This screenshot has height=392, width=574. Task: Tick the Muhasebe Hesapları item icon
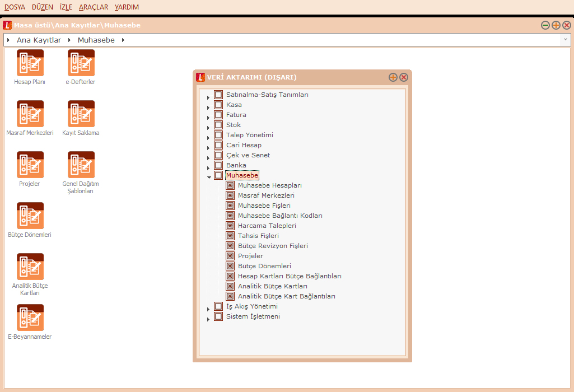pos(230,185)
